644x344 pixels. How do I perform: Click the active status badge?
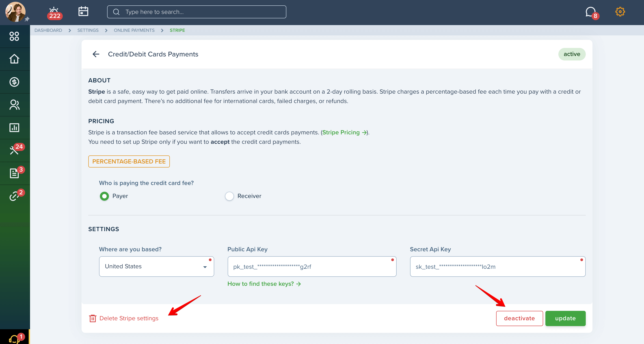pyautogui.click(x=572, y=54)
